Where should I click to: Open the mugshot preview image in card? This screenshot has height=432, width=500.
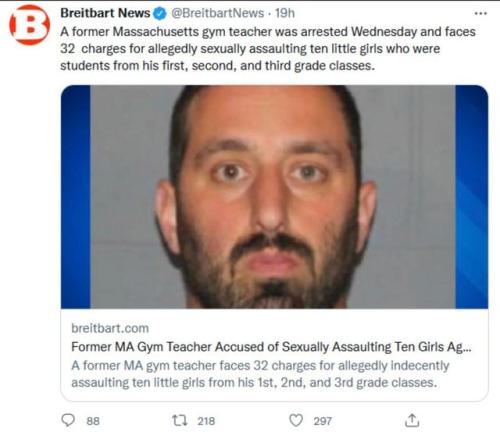point(274,197)
